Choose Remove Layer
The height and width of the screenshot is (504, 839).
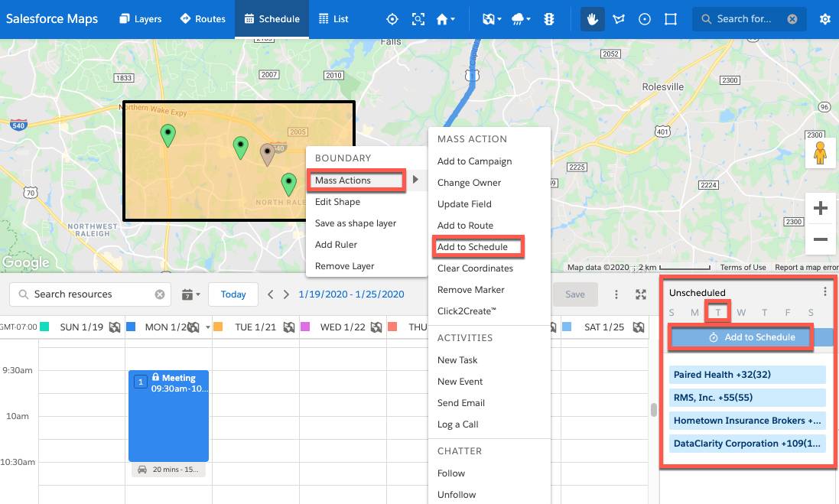coord(345,266)
